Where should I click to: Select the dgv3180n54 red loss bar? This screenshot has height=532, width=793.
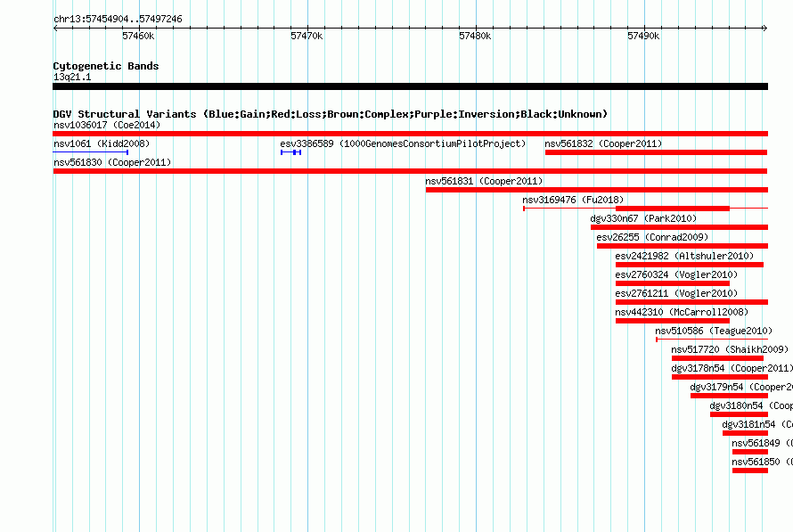point(739,414)
